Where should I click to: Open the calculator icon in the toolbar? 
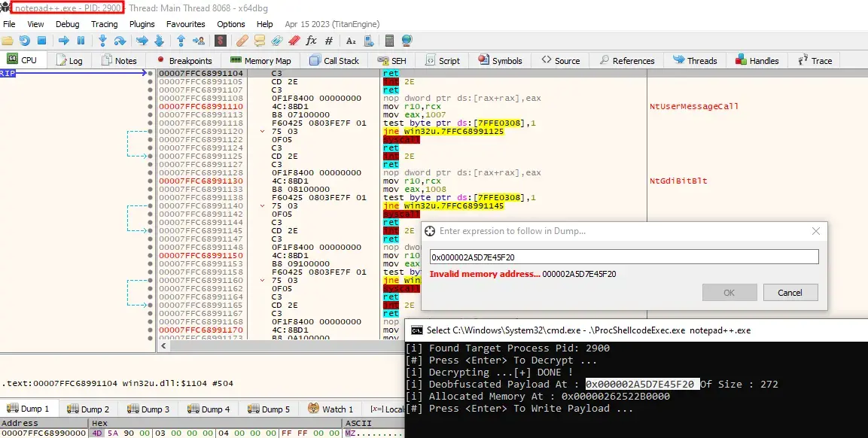pyautogui.click(x=389, y=41)
